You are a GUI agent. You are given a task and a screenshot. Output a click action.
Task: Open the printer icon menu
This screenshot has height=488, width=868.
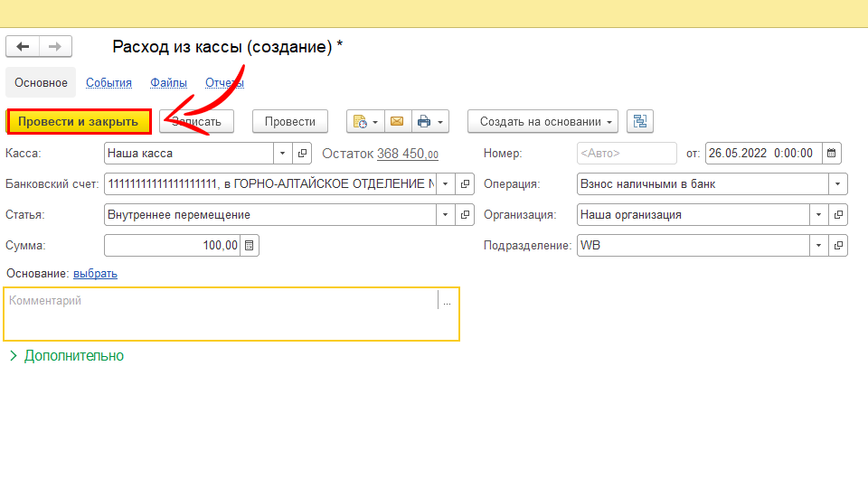point(429,122)
